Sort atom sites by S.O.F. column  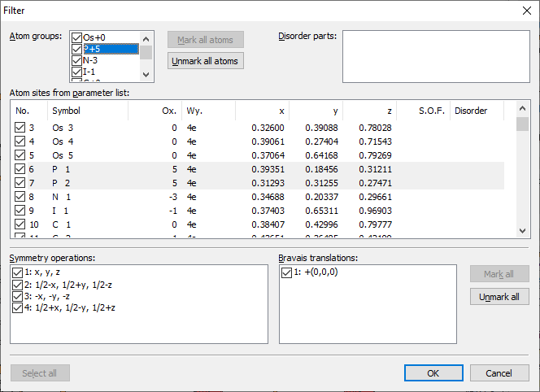click(431, 111)
